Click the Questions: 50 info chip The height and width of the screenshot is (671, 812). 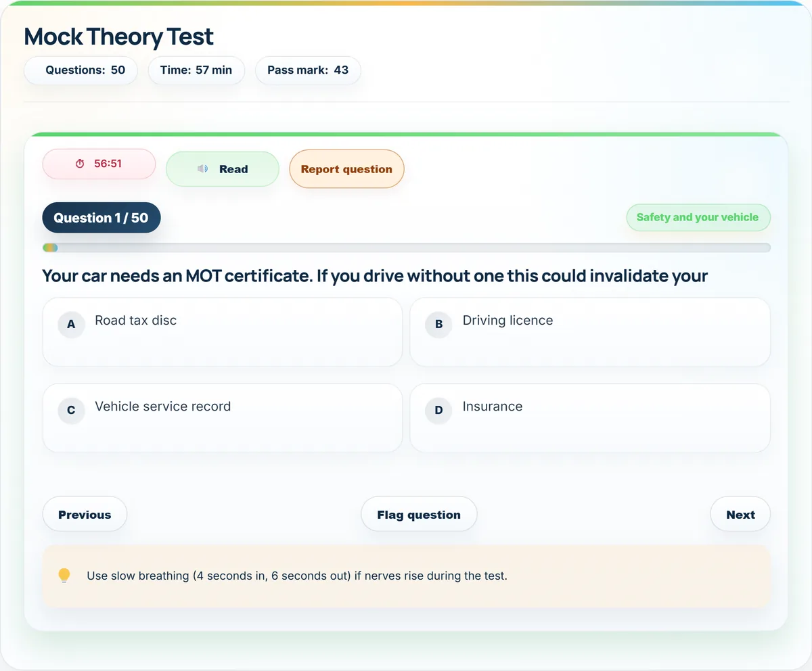point(81,70)
